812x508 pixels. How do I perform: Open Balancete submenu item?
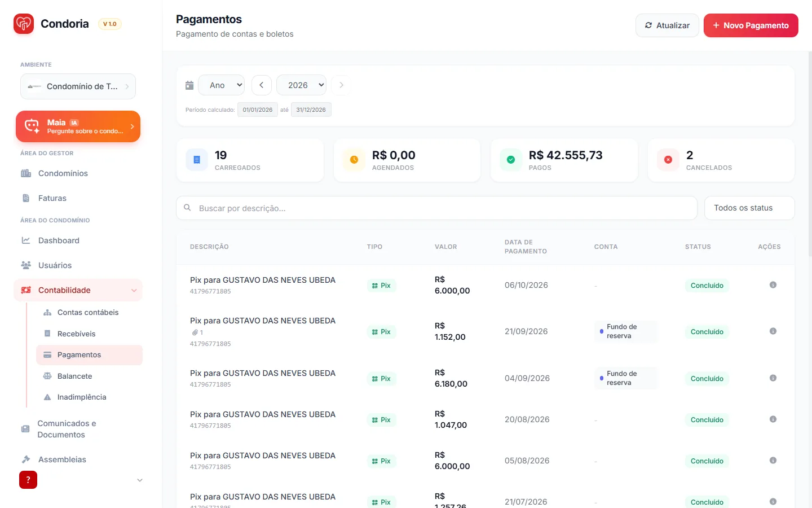[x=89, y=376]
